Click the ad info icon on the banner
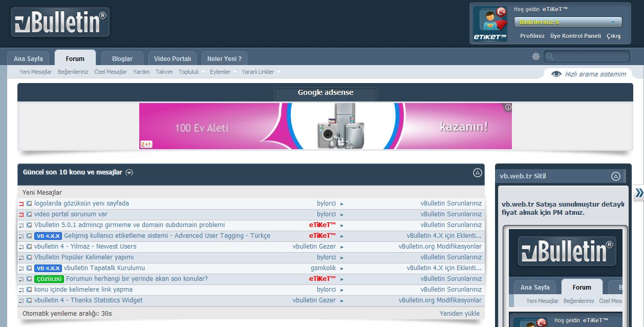This screenshot has width=644, height=327. 508,108
